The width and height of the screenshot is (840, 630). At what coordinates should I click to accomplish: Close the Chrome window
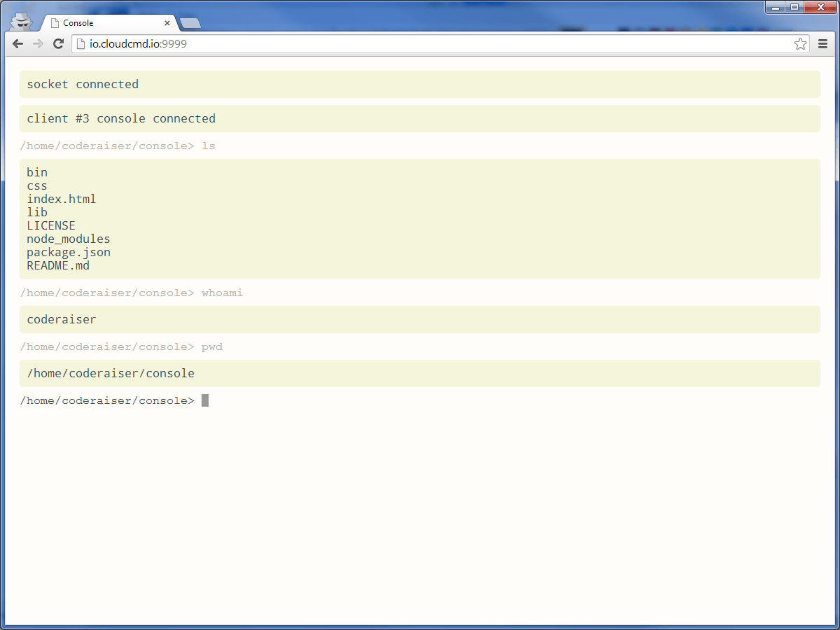(819, 7)
